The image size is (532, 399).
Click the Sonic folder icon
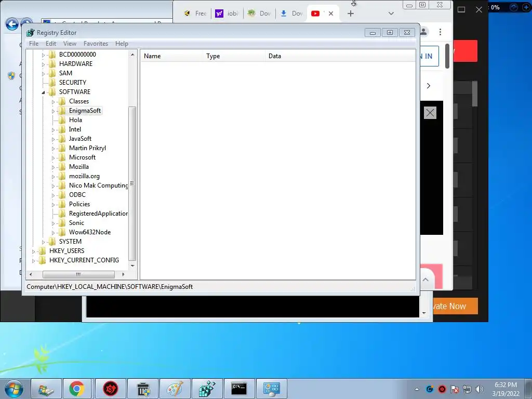pos(62,223)
